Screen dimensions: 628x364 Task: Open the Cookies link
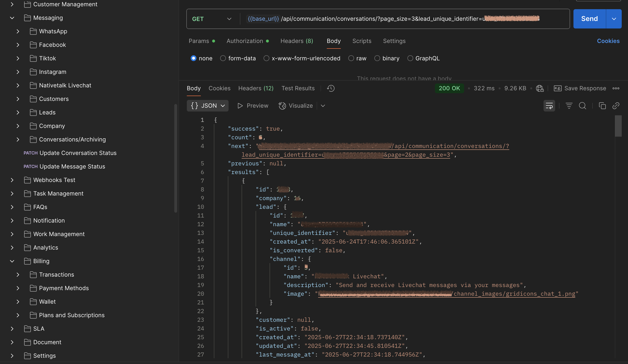pos(608,41)
